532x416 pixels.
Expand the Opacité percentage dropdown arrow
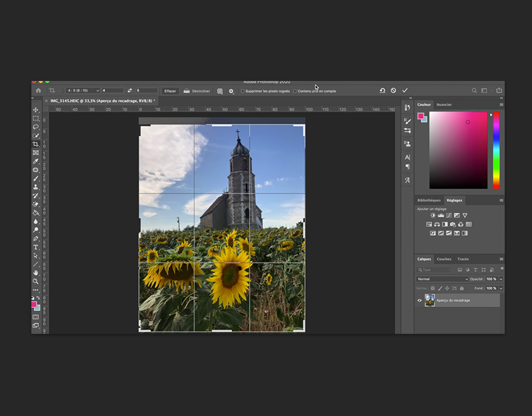[x=501, y=279]
